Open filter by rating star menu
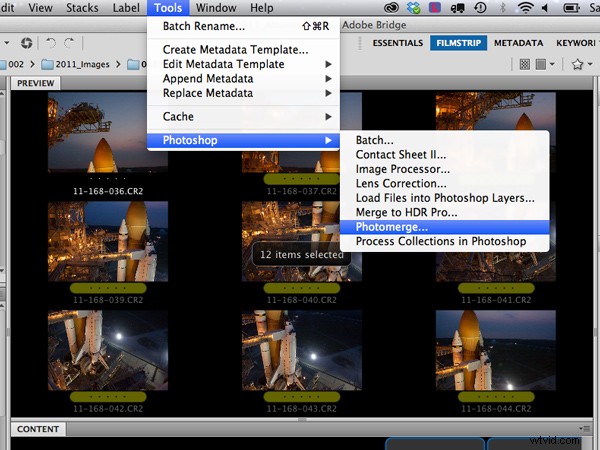 point(582,64)
